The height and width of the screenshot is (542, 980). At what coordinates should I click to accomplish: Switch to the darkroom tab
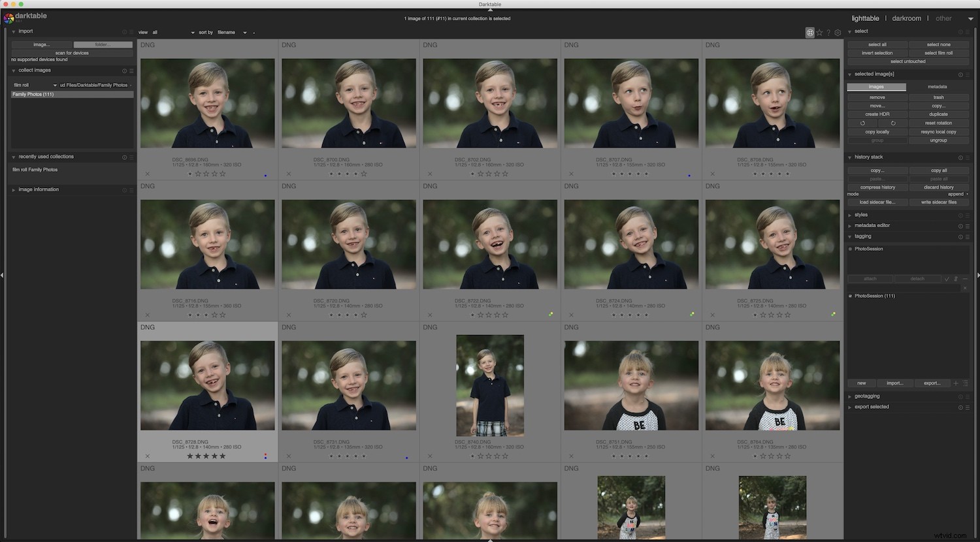[907, 18]
